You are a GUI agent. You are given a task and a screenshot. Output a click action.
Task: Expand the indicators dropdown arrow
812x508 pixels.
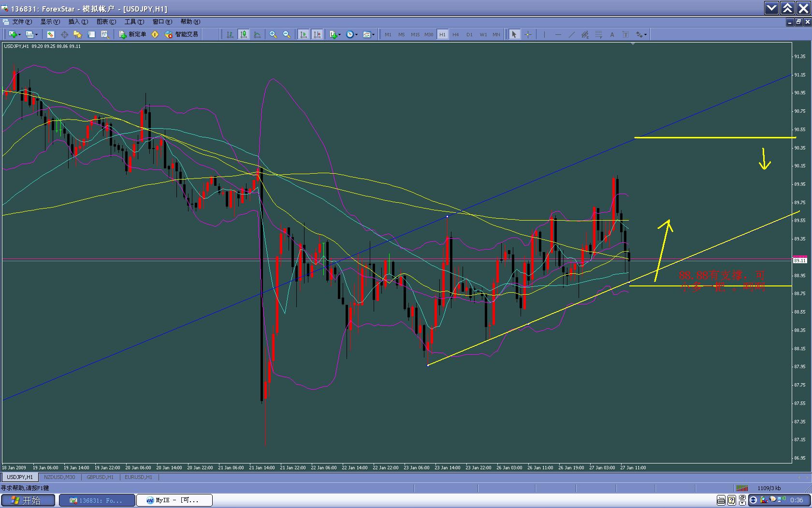[x=340, y=34]
